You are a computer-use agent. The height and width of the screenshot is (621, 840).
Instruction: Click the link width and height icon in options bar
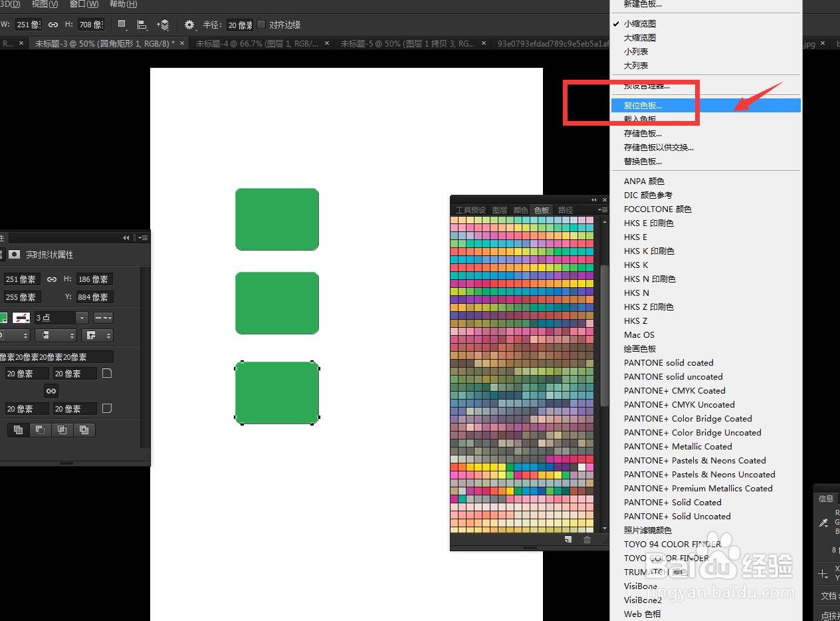coord(52,25)
